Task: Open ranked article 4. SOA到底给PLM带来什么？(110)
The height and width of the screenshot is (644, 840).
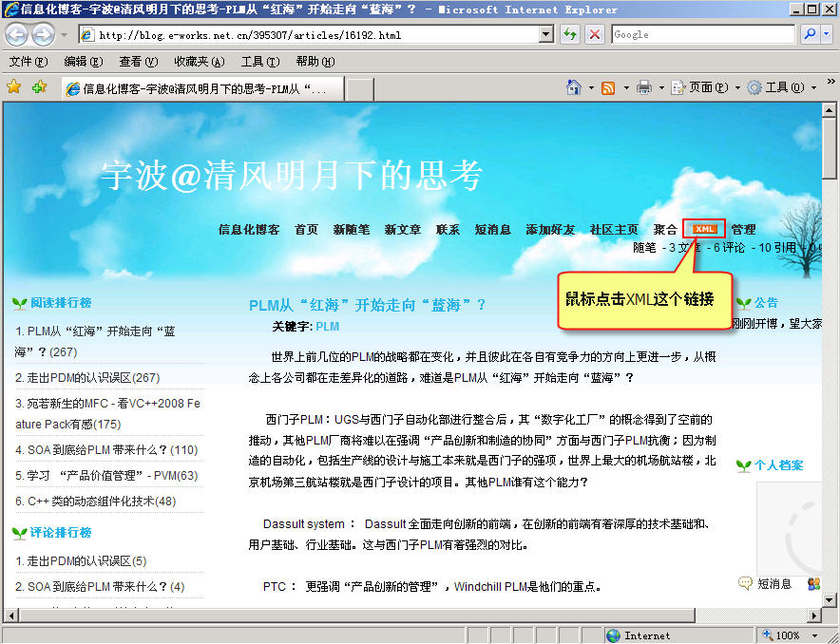Action: tap(106, 449)
